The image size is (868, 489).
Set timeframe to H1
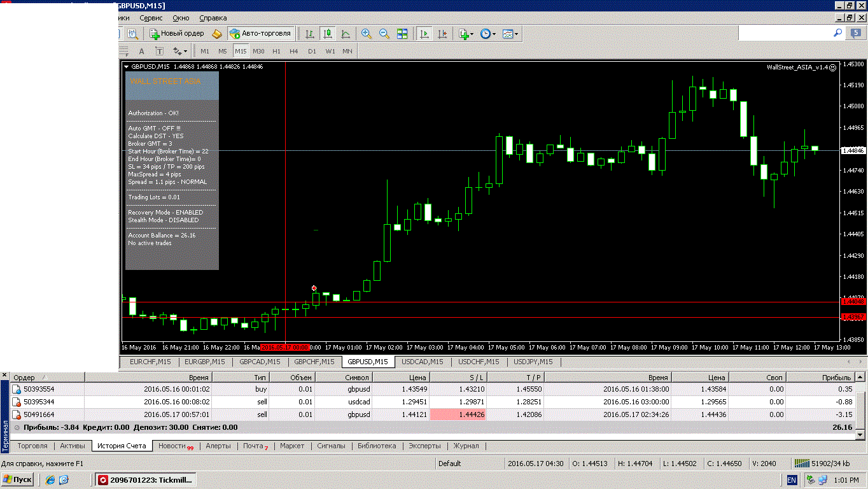pyautogui.click(x=276, y=51)
